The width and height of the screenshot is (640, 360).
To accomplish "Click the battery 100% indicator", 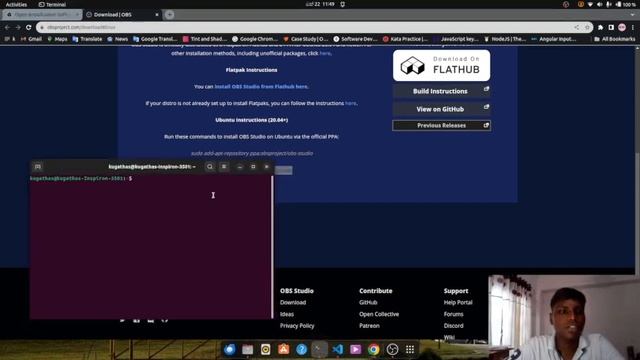I will (626, 4).
